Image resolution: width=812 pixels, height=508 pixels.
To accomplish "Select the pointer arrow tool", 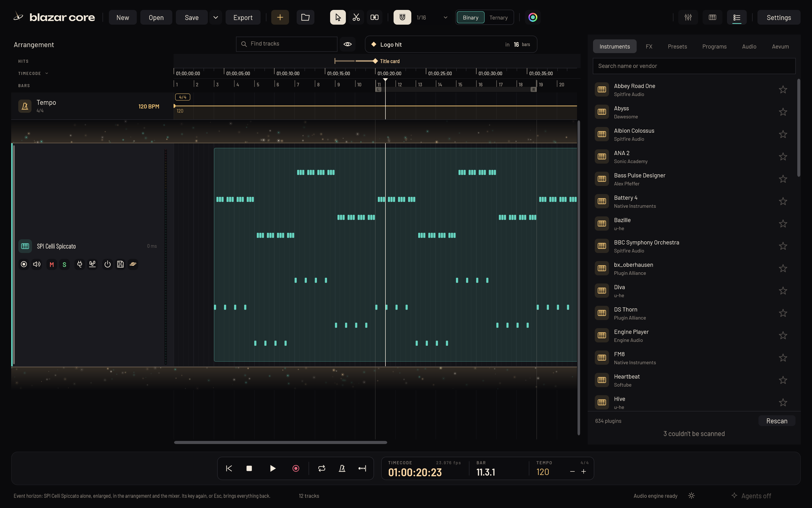I will tap(338, 18).
